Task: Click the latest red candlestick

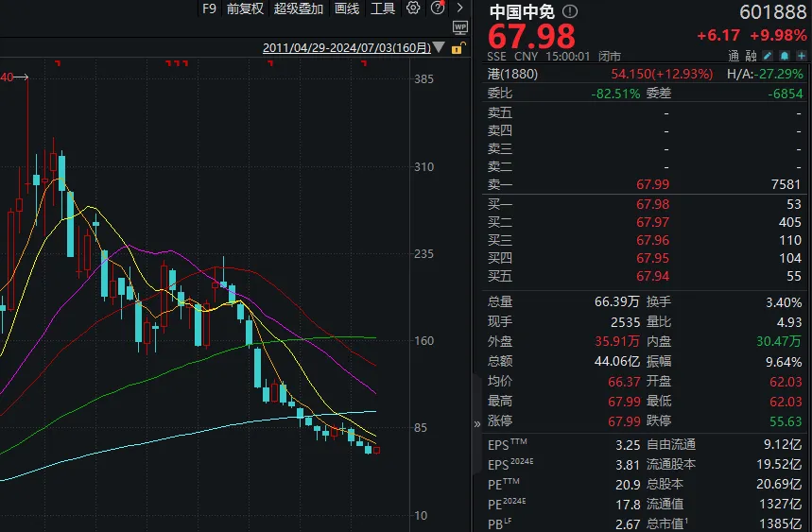Action: point(376,450)
